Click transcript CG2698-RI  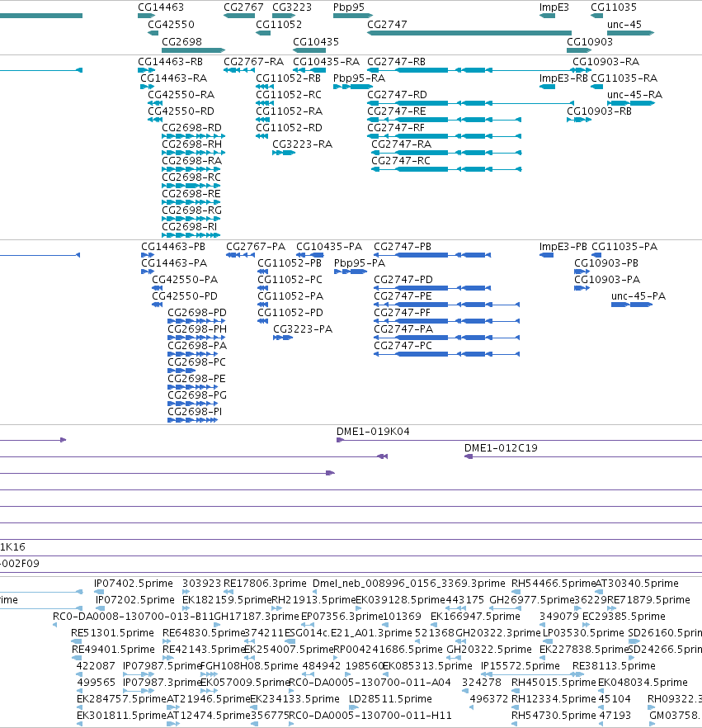click(189, 227)
